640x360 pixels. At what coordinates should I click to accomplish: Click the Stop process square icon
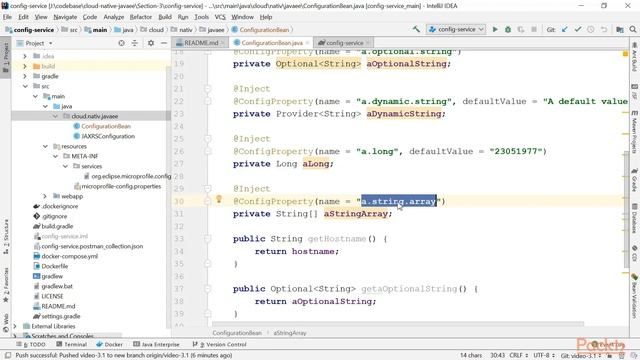(x=533, y=29)
